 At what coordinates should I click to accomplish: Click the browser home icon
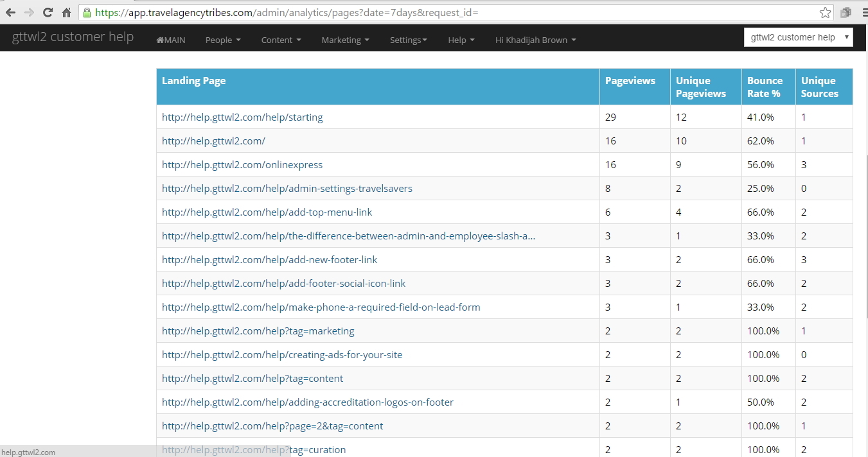pos(66,12)
